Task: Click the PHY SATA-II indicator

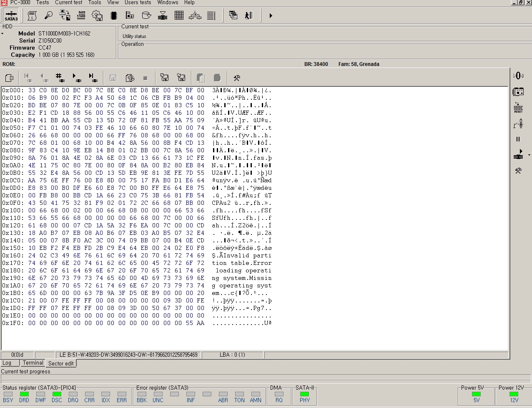Action: click(305, 394)
